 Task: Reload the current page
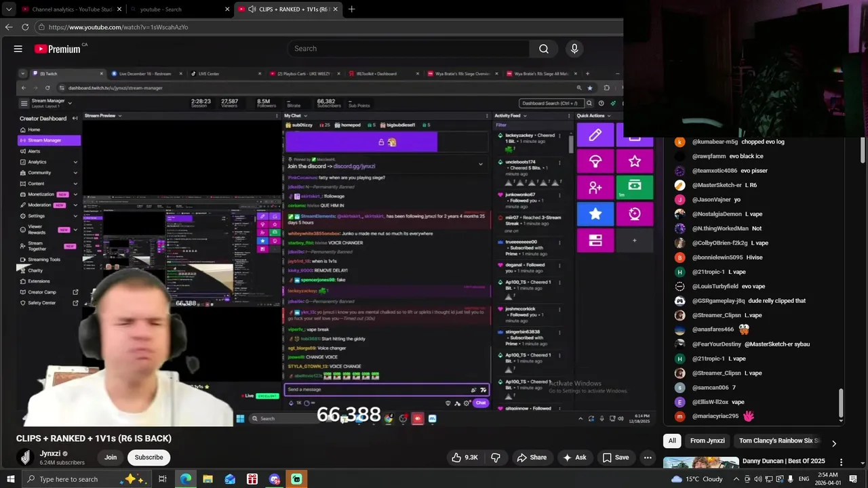25,27
